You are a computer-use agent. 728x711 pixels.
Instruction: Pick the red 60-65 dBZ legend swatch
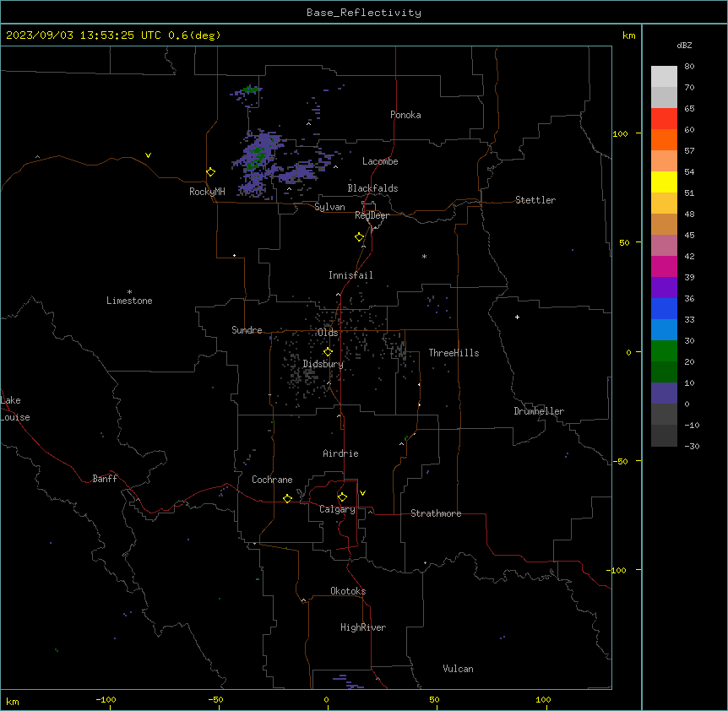664,119
